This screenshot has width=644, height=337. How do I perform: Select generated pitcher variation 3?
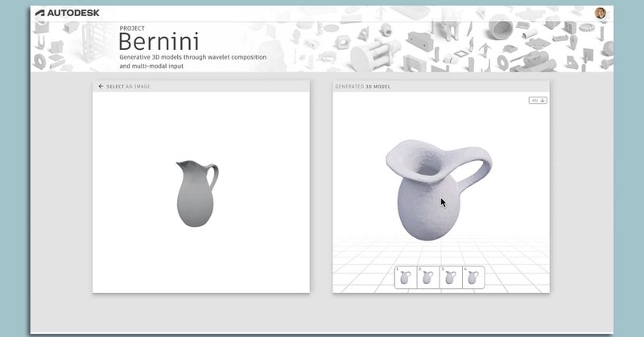451,277
